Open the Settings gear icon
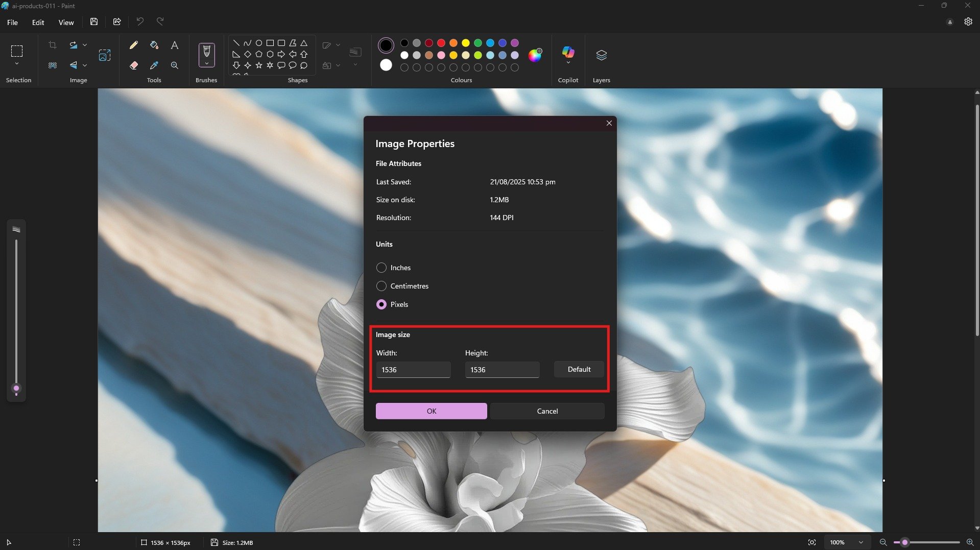This screenshot has width=980, height=550. pos(968,21)
